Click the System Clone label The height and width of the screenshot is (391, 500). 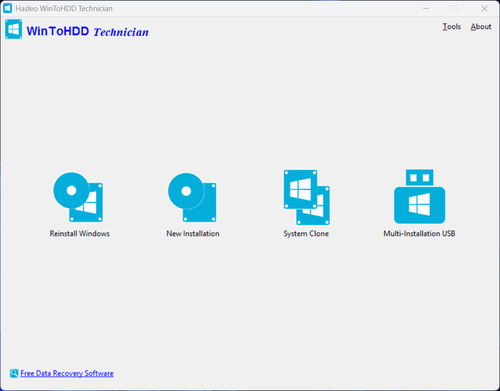[x=306, y=234]
